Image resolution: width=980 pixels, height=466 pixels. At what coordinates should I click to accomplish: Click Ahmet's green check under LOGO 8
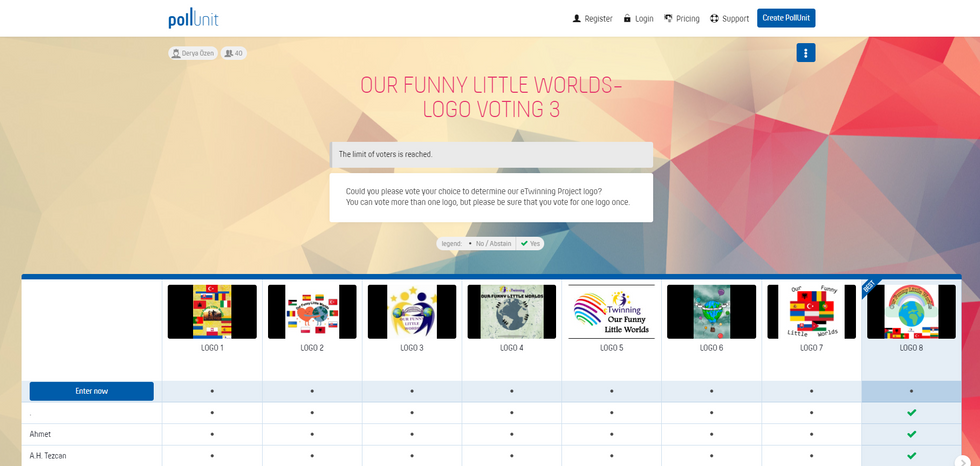point(911,434)
